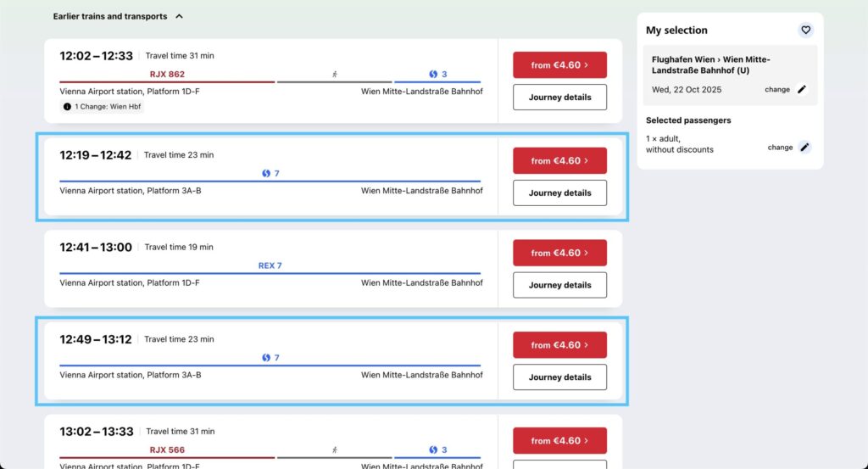This screenshot has height=469, width=868.
Task: Open Journey details for the 12:41 REX train
Action: click(559, 285)
